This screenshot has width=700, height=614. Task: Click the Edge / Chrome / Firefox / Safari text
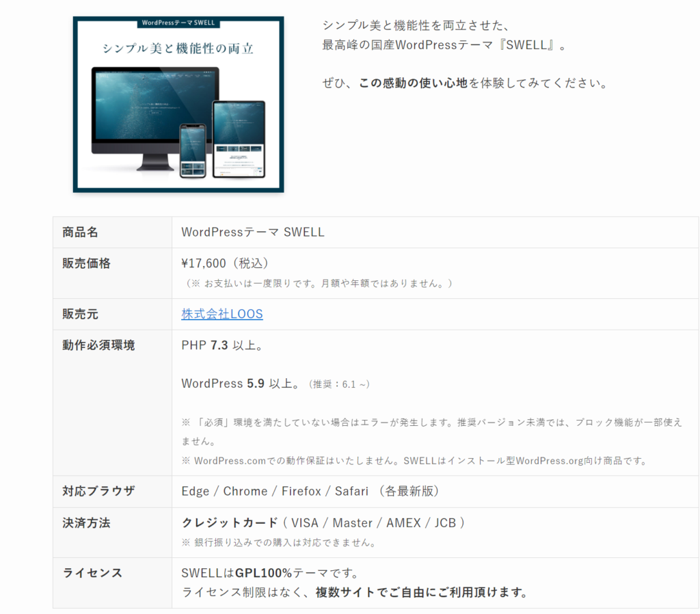[311, 491]
